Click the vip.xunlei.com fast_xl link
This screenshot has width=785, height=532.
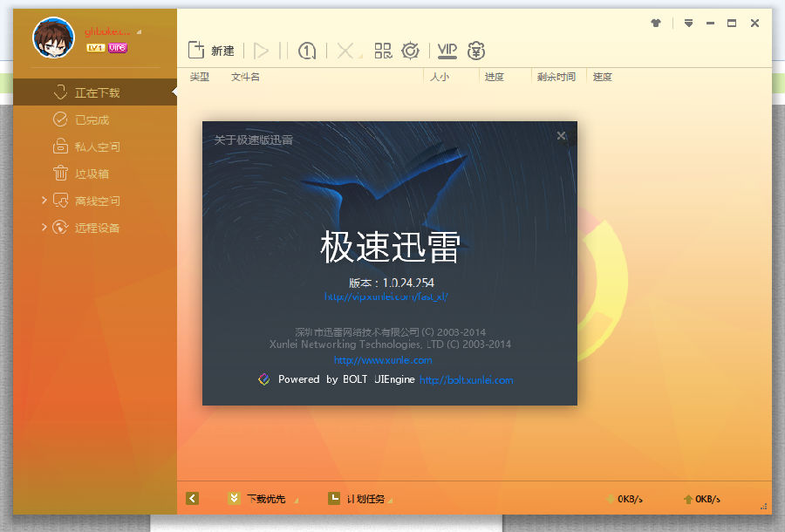click(386, 297)
